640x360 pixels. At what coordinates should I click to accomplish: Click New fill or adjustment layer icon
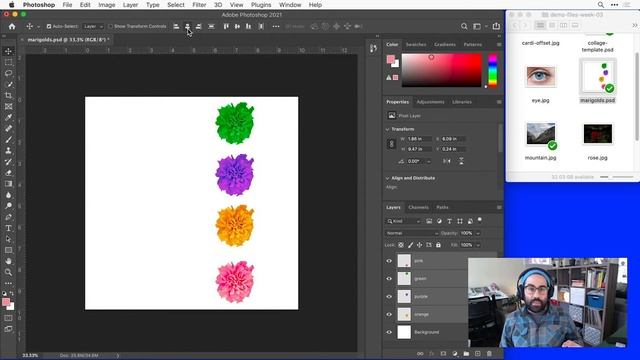coord(455,353)
